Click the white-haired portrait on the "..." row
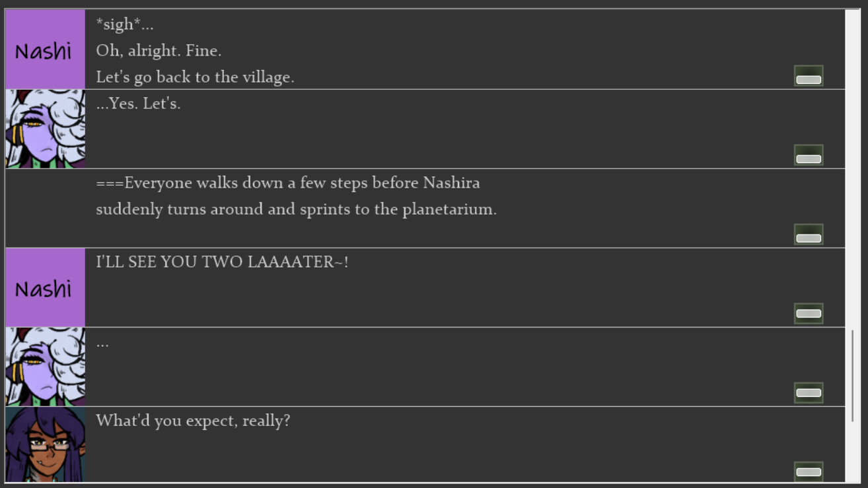Viewport: 868px width, 488px height. [x=45, y=366]
